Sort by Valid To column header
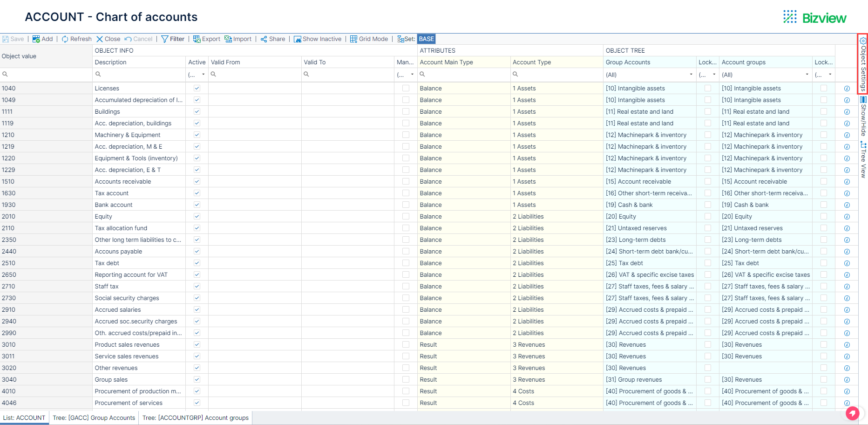Screen dimensions: 868x425 pyautogui.click(x=348, y=62)
